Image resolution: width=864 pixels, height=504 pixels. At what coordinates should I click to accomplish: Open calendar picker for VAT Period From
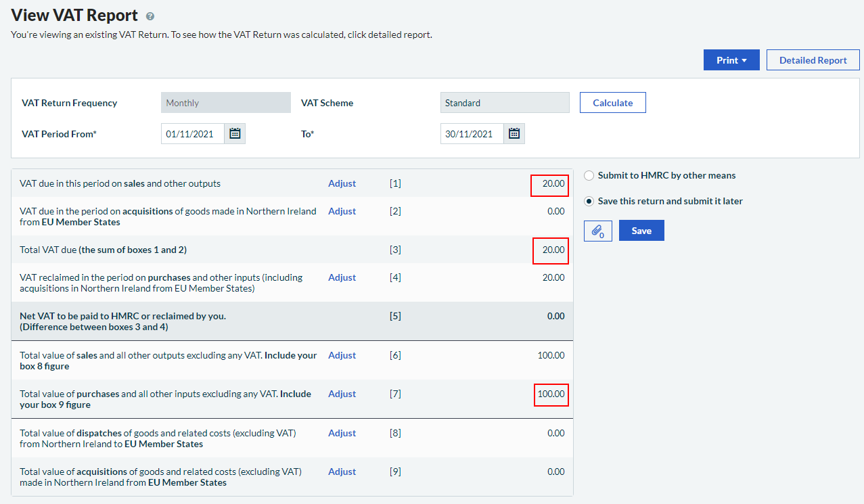click(x=235, y=134)
